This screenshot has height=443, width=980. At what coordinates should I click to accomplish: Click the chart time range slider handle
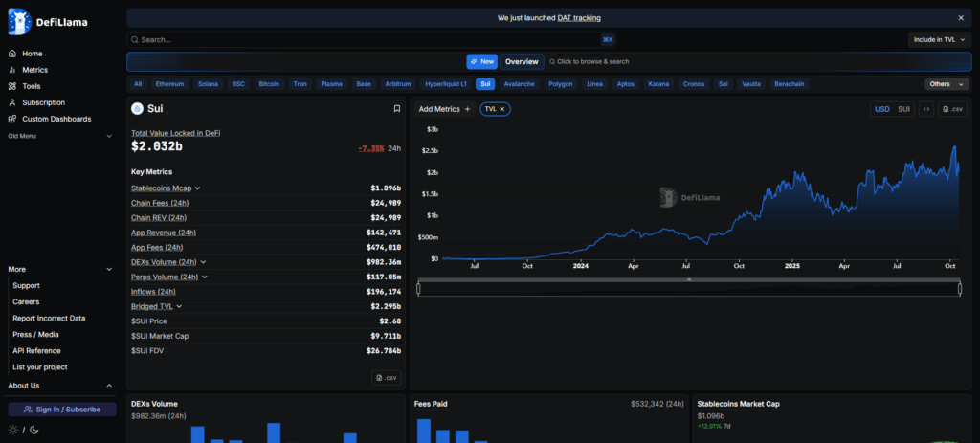689,279
